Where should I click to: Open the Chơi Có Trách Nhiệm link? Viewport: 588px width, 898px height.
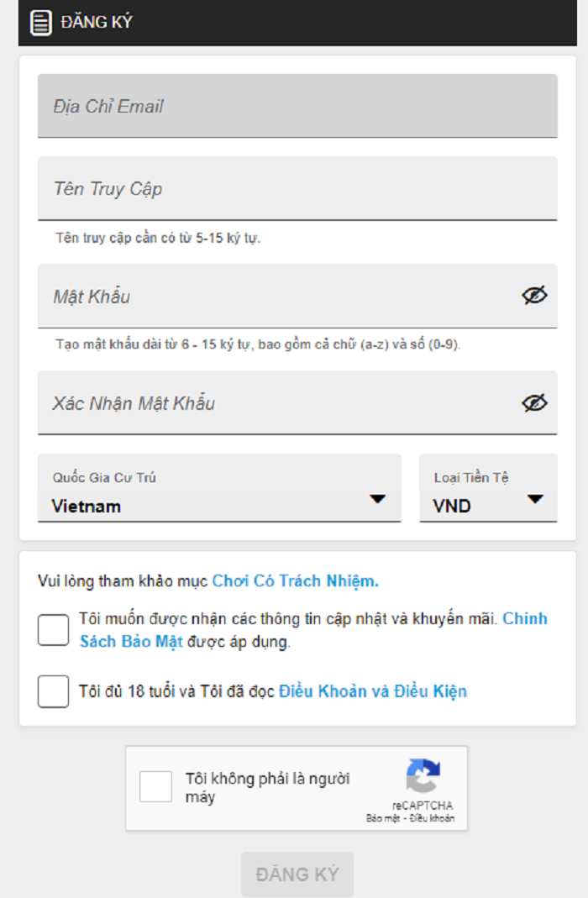(295, 580)
